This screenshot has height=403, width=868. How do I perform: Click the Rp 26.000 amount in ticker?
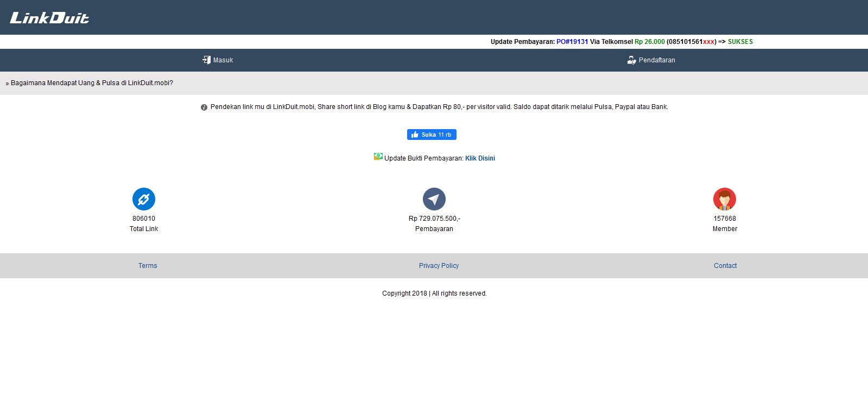[x=650, y=42]
